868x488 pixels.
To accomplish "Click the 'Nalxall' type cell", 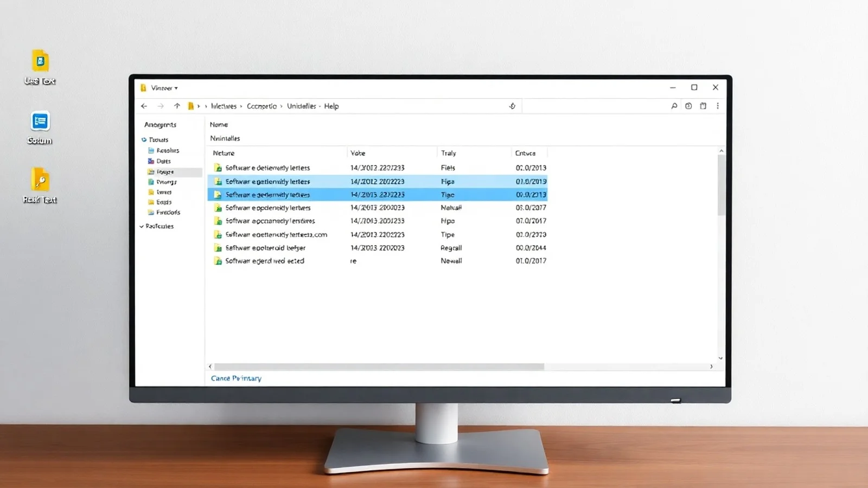I will coord(451,208).
